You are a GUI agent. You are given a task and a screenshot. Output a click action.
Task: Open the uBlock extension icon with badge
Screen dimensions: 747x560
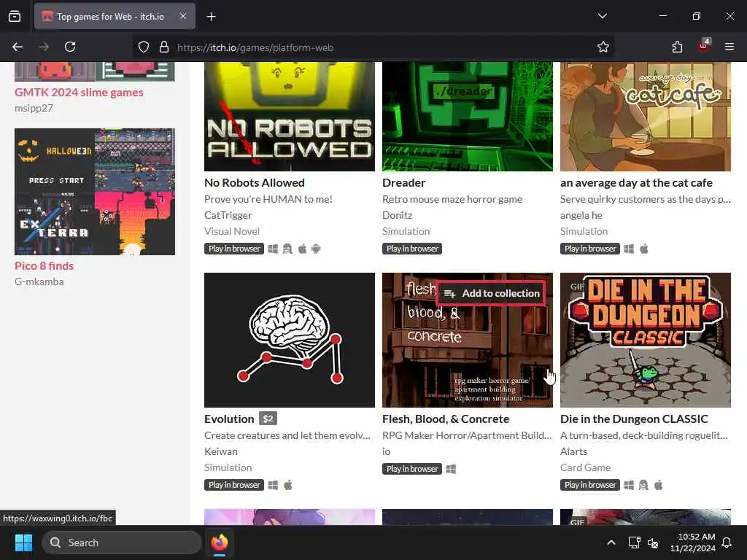coord(704,46)
